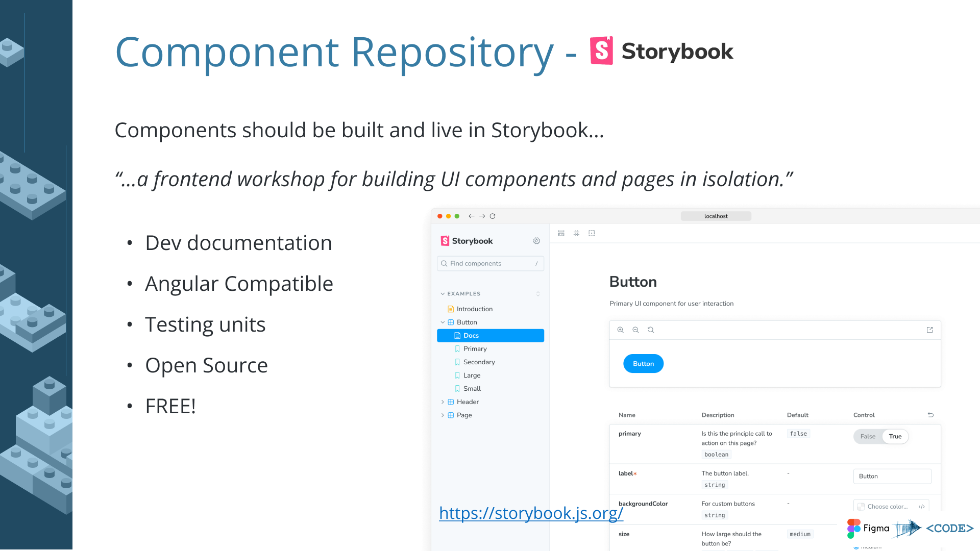980x551 pixels.
Task: Open the Secondary button story
Action: (479, 362)
